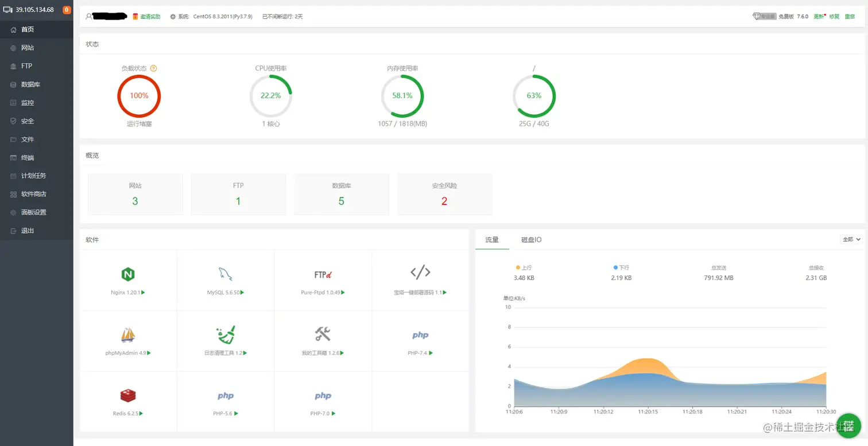Open the 网站 overview card showing 3
This screenshot has width=868, height=446.
click(x=135, y=194)
